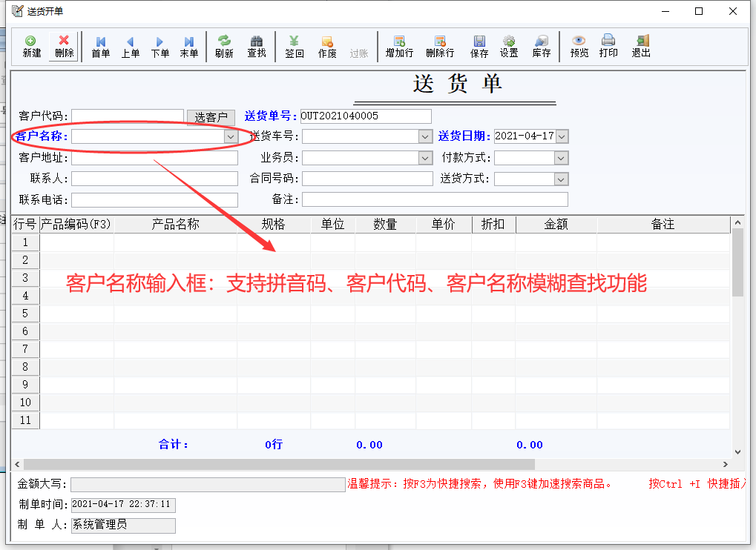Click the 单位 column header
The height and width of the screenshot is (550, 756).
[332, 225]
